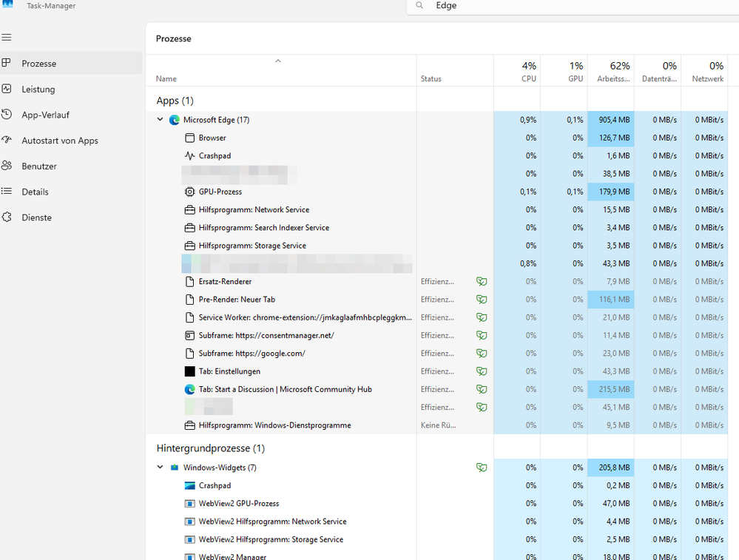Click the Task-Manager app icon in title bar

(7, 3)
